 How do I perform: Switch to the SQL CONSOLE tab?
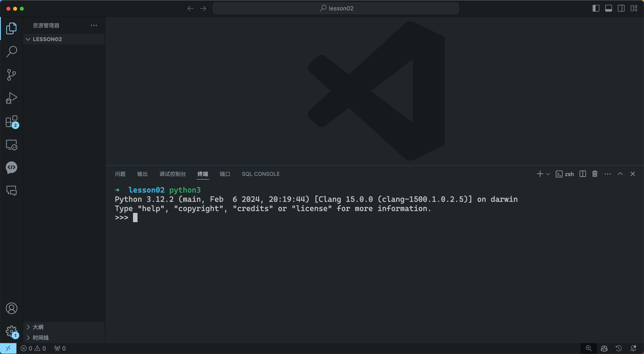pos(261,174)
